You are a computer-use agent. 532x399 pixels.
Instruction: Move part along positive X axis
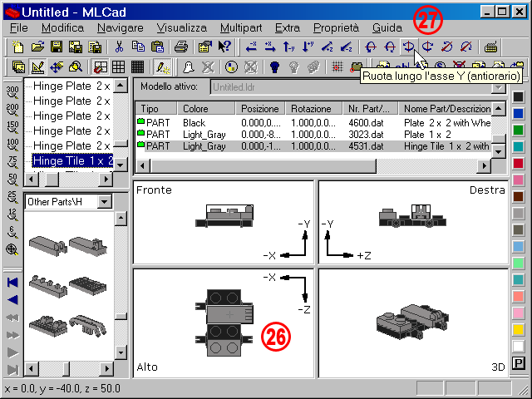click(x=270, y=47)
